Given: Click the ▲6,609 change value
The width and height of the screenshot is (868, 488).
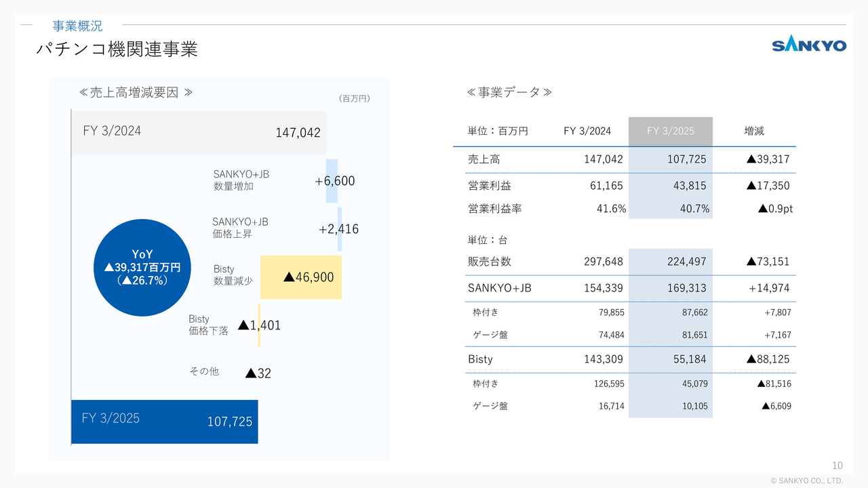Looking at the screenshot, I should coord(776,406).
